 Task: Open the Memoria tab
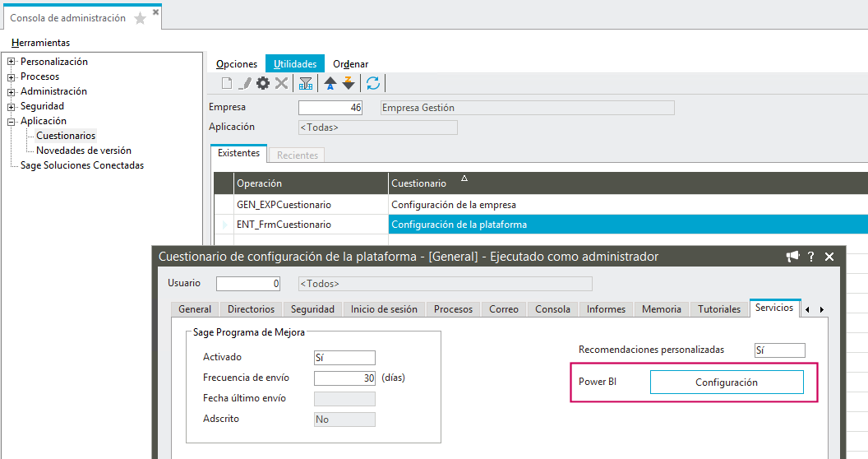662,309
